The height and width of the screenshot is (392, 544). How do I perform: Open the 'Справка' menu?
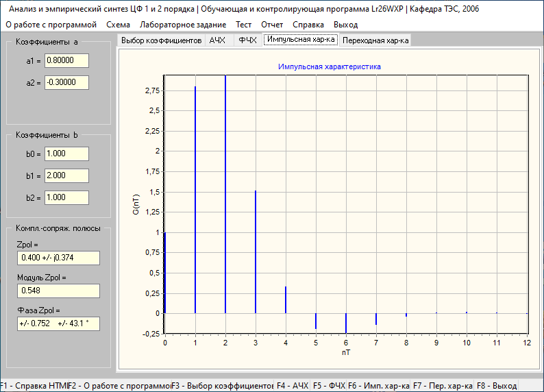308,25
